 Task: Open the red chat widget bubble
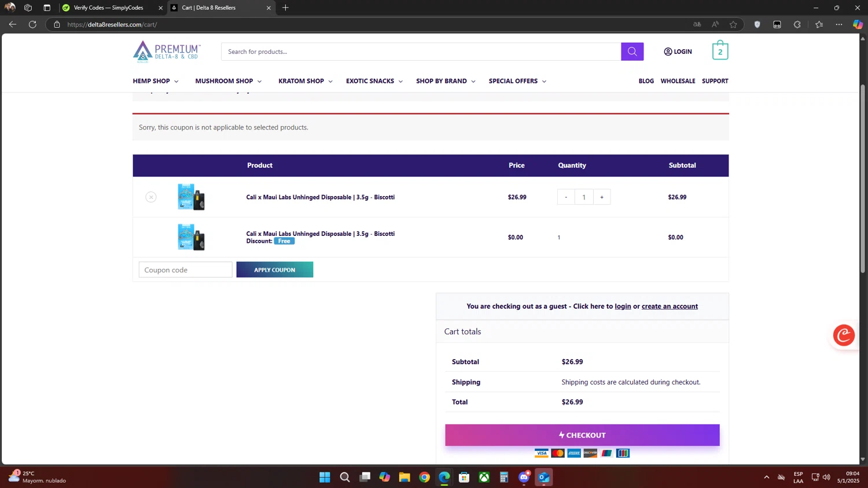[844, 335]
